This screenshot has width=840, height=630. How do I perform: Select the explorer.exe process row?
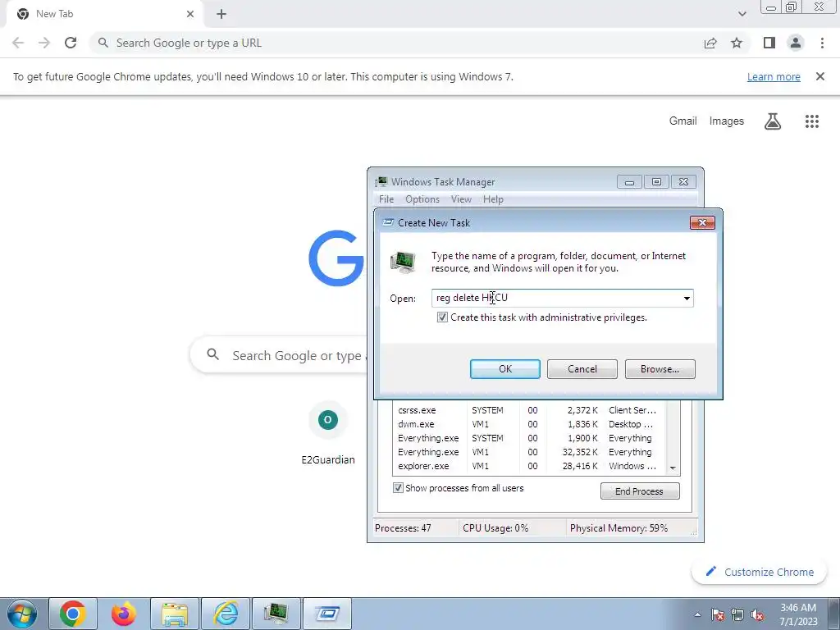click(529, 466)
